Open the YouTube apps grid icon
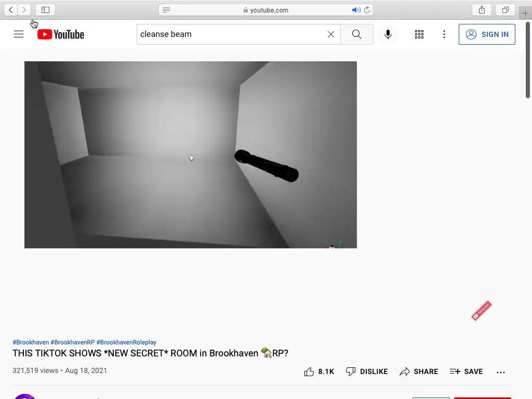Image resolution: width=532 pixels, height=399 pixels. (419, 34)
